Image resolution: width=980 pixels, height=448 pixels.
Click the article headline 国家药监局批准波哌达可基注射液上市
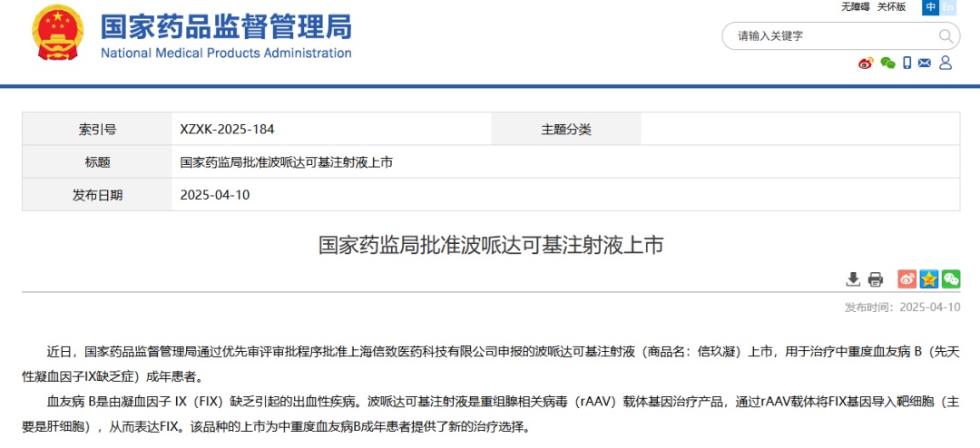[491, 245]
